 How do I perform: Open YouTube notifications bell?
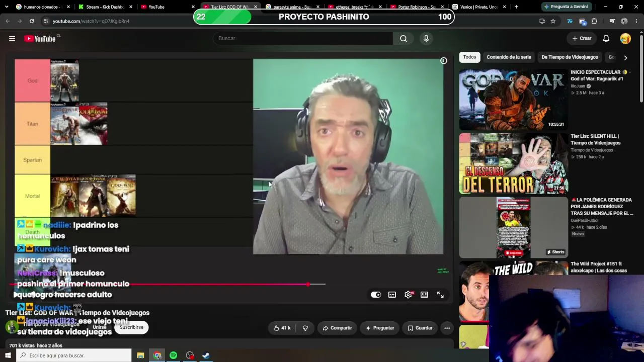606,39
